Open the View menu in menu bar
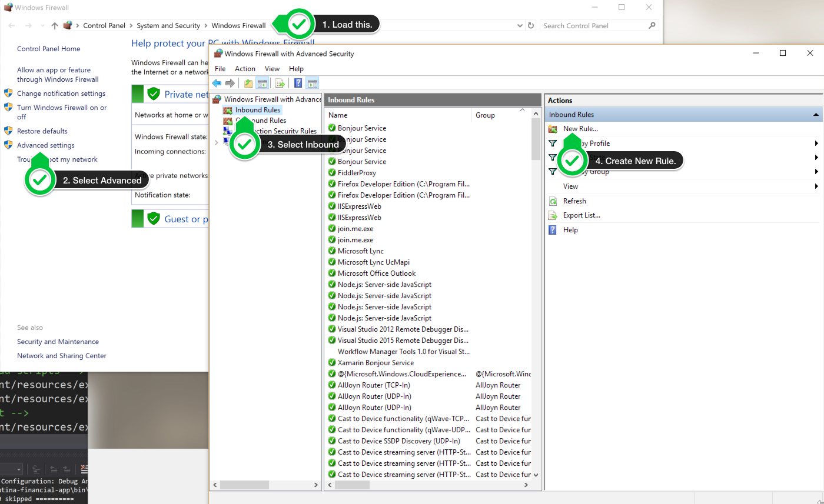Viewport: 824px width, 504px height. coord(272,69)
